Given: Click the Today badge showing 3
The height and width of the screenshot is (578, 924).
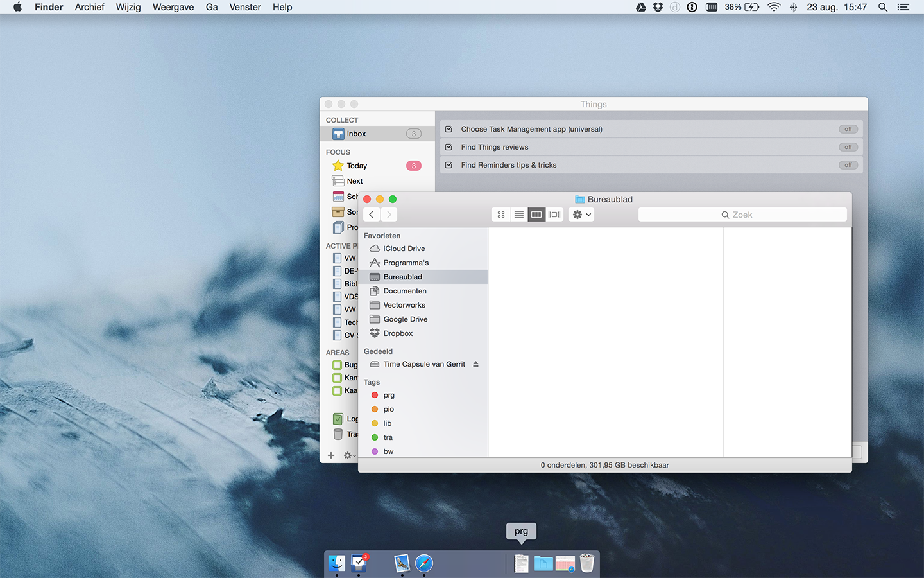Looking at the screenshot, I should (x=414, y=166).
